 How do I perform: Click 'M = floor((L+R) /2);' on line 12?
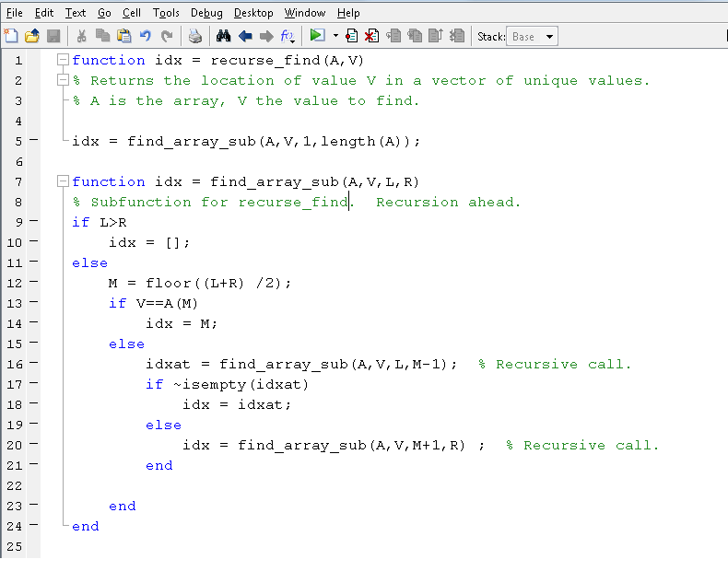(200, 283)
